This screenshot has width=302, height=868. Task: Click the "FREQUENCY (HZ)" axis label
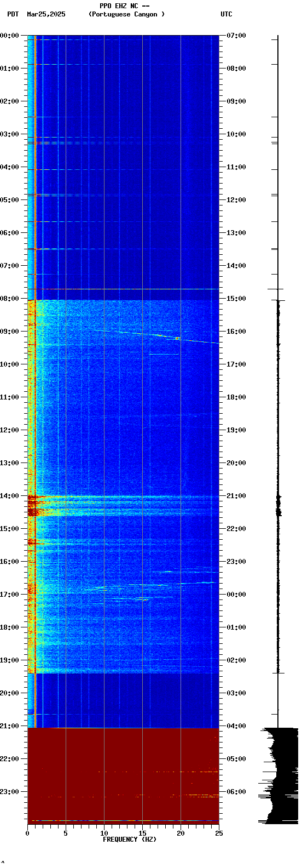[130, 840]
